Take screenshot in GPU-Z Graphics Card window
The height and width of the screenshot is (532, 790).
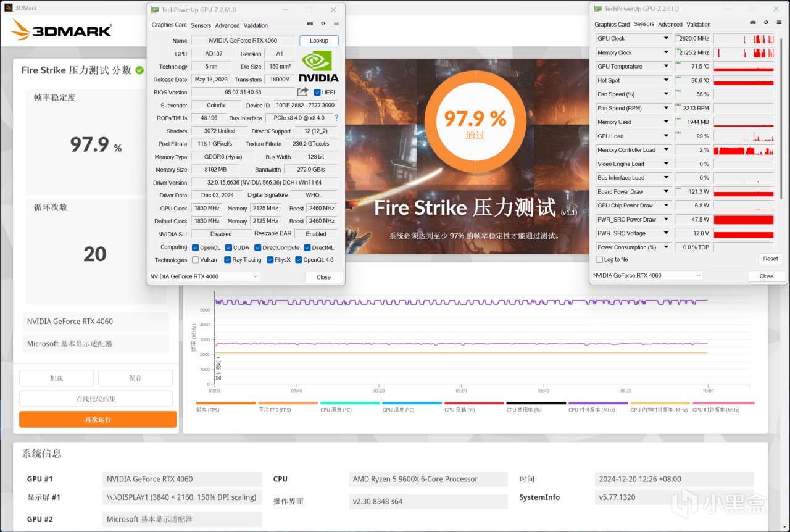(x=310, y=23)
